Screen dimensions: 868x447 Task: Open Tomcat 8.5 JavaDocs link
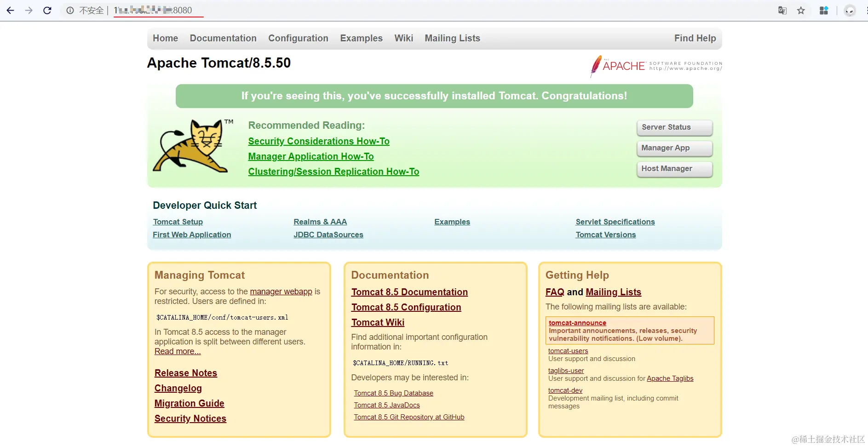(387, 405)
